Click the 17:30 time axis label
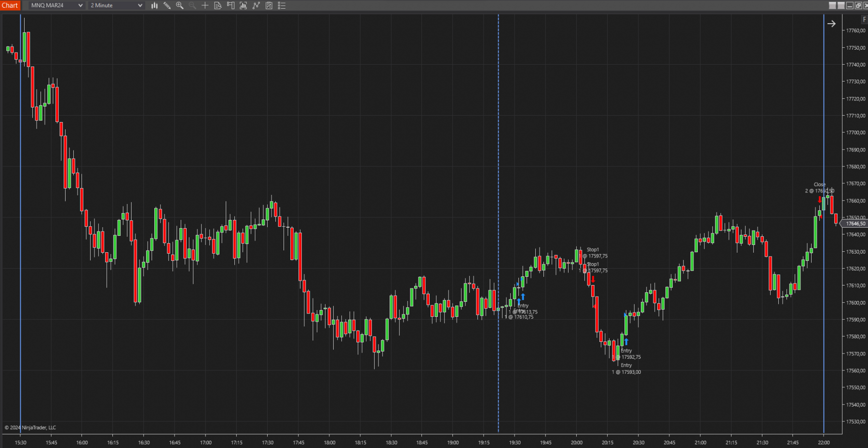This screenshot has height=448, width=868. 268,442
